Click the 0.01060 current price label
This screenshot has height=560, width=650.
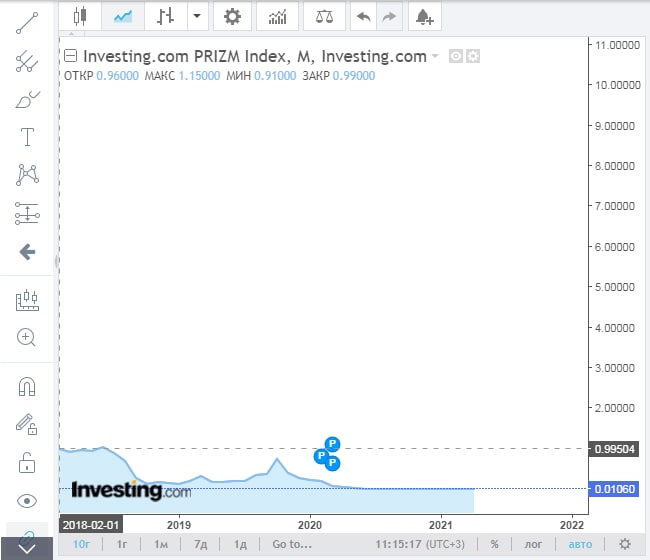(x=614, y=489)
